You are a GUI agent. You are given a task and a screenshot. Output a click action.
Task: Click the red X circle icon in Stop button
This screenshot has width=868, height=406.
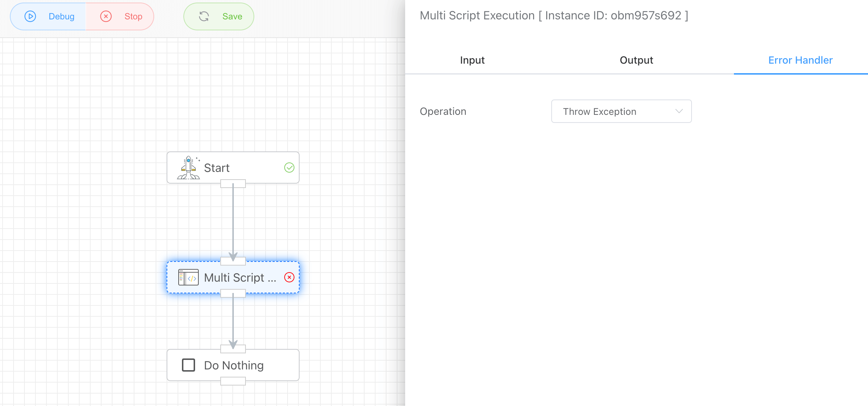(106, 16)
